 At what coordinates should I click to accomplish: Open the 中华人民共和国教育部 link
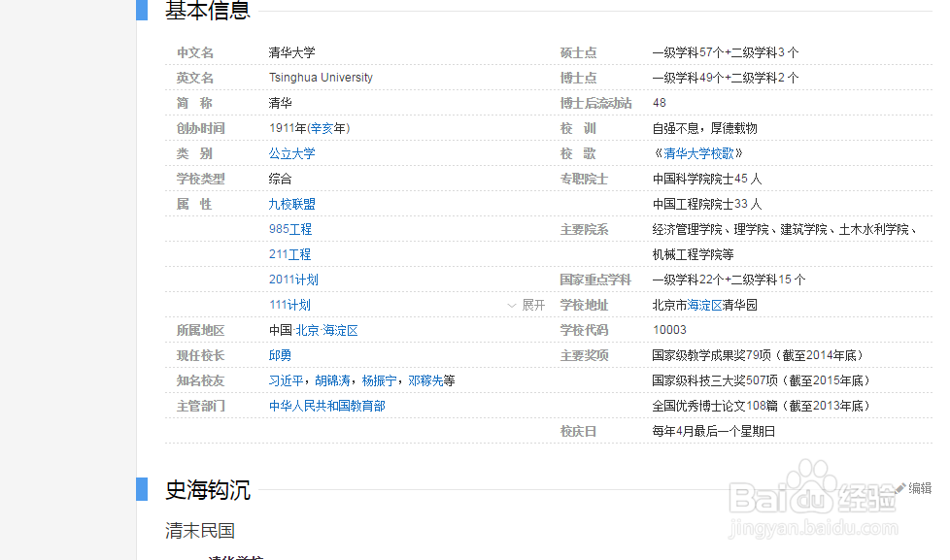[327, 407]
